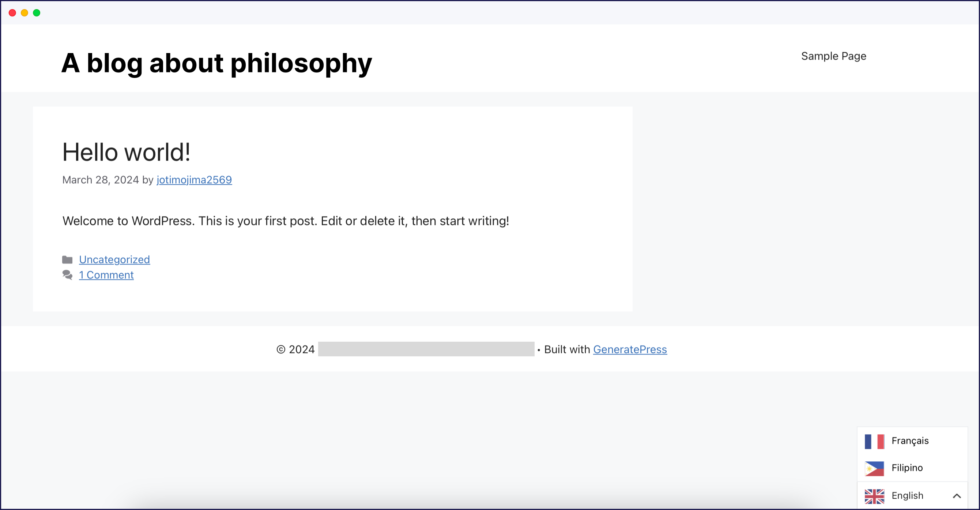Select the Hello World post title
Screen dimensions: 980x510
click(x=127, y=151)
